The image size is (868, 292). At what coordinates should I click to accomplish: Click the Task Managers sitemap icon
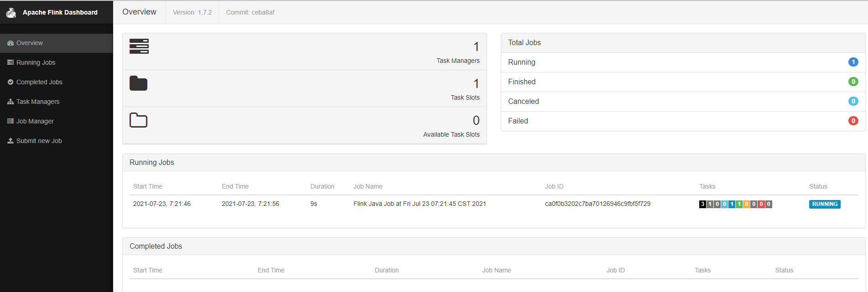pyautogui.click(x=10, y=102)
